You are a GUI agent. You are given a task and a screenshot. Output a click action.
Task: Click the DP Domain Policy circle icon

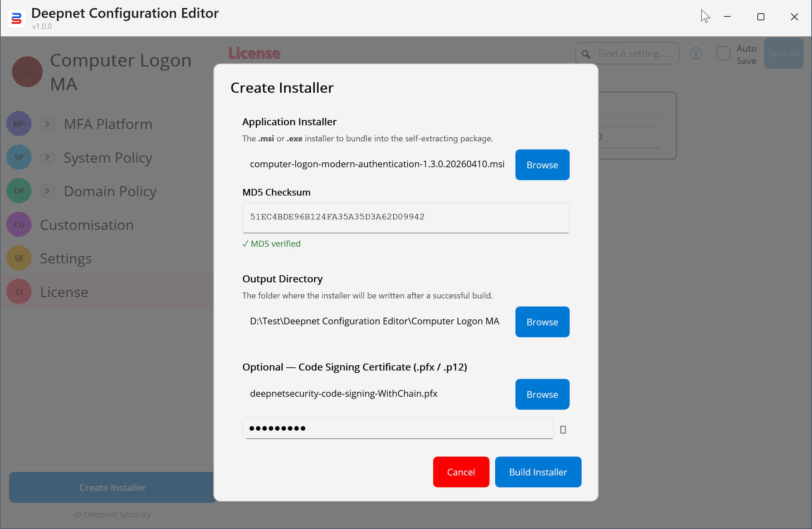coord(19,191)
